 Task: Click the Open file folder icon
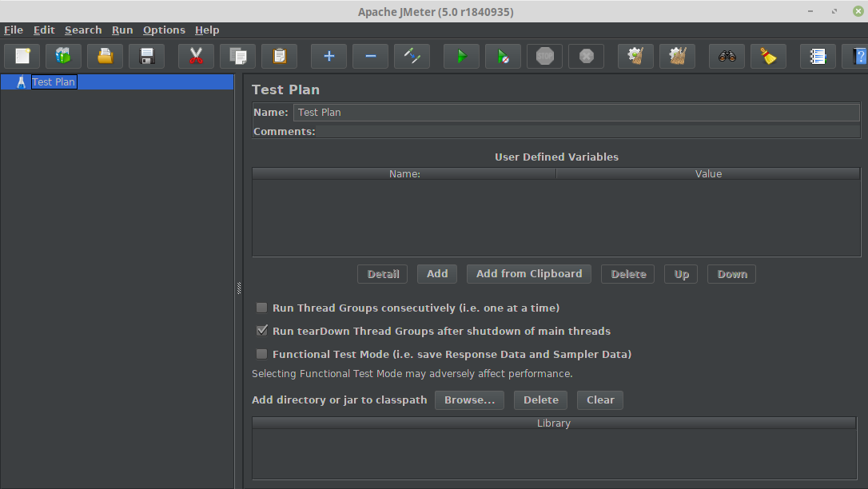(106, 57)
